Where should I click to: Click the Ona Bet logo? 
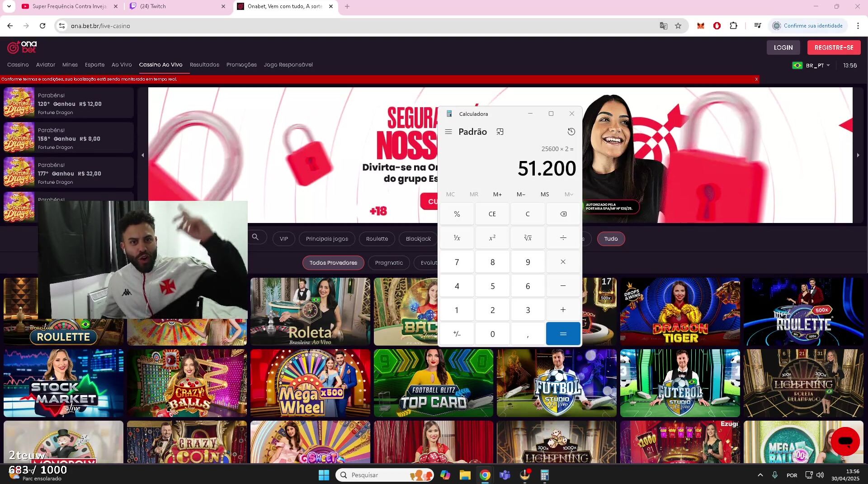(22, 47)
